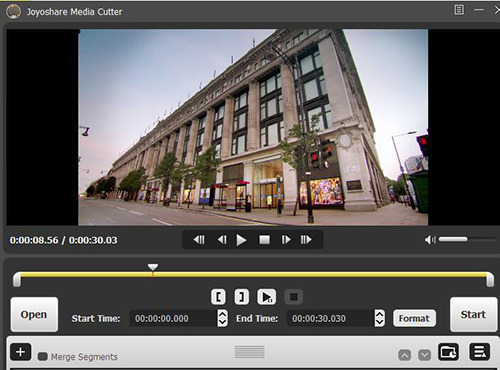Step back one frame
Image resolution: width=500 pixels, height=370 pixels.
click(x=222, y=240)
